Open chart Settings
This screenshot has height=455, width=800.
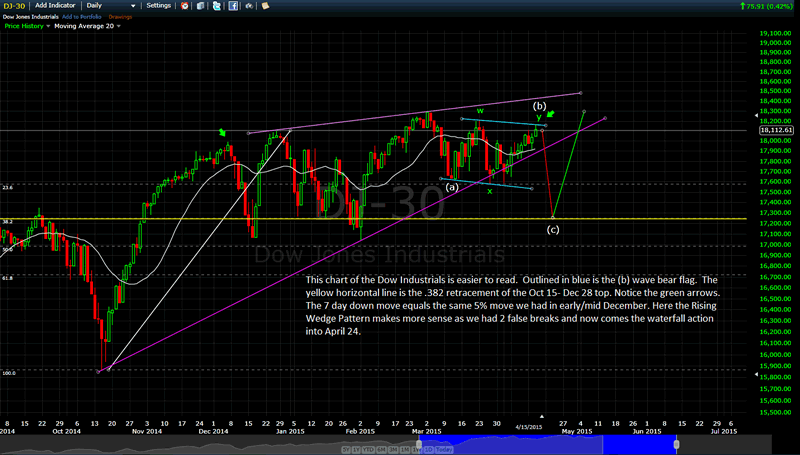click(159, 6)
